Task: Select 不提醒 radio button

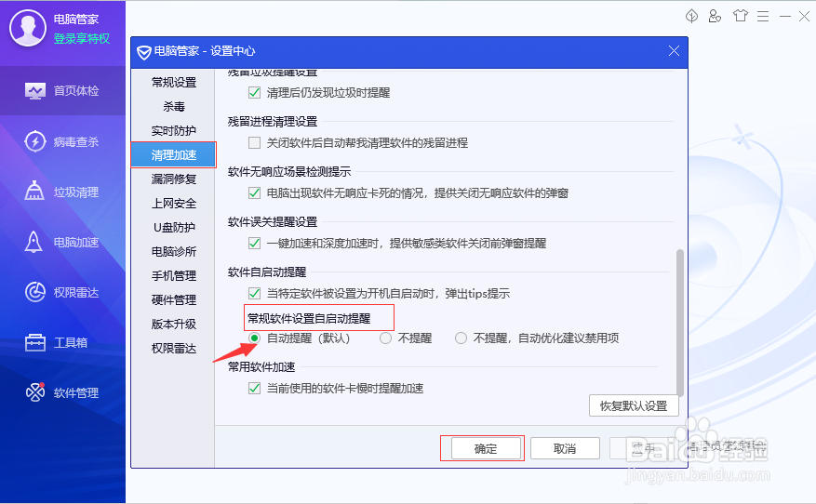Action: point(385,338)
